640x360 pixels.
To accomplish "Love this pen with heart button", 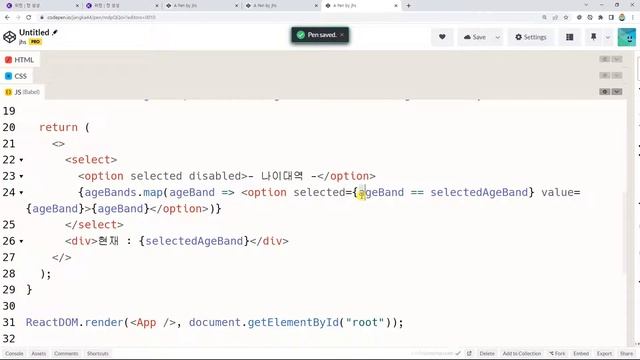I will [x=442, y=37].
